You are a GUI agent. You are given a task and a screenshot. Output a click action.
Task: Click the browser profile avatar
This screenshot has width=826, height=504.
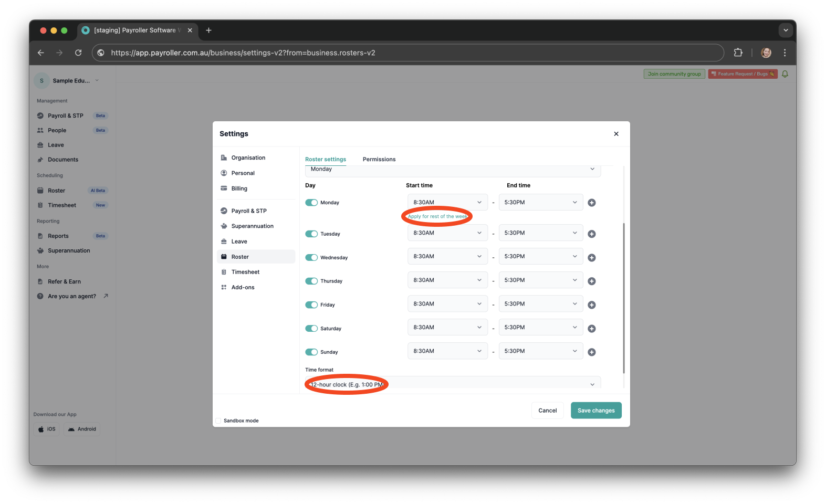coord(766,52)
